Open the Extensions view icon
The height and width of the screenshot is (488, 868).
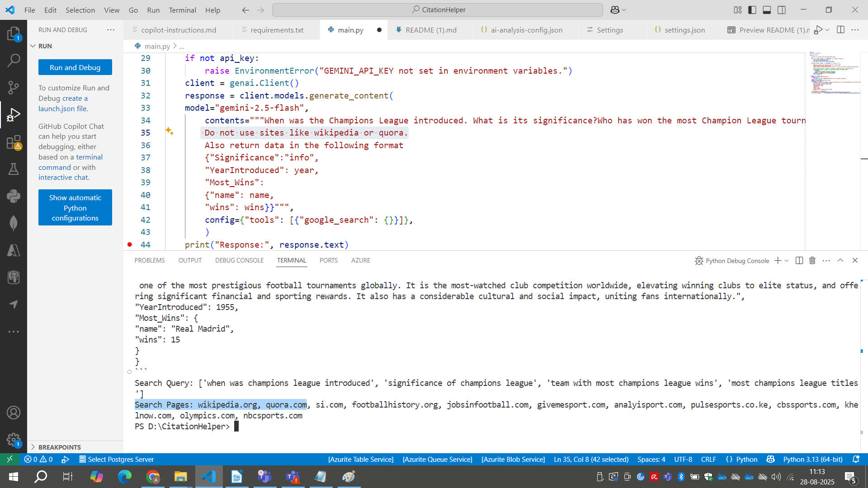pyautogui.click(x=14, y=142)
